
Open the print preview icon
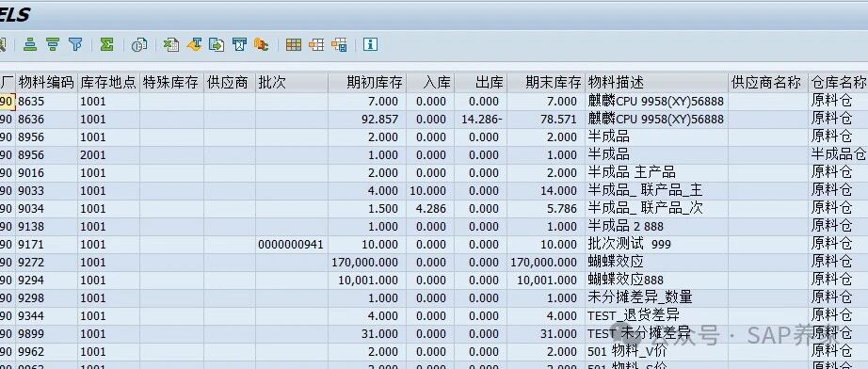tap(139, 45)
